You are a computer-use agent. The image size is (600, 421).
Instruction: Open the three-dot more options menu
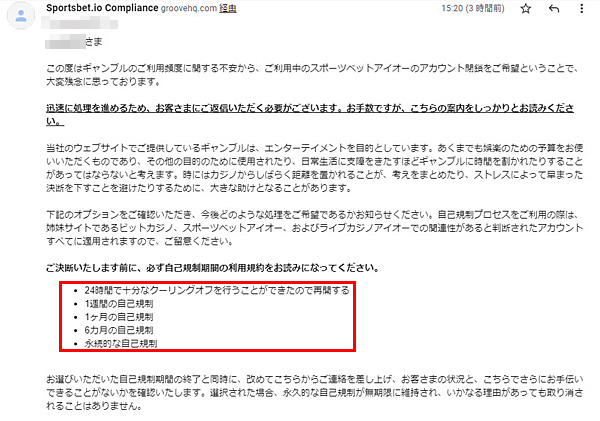(581, 8)
